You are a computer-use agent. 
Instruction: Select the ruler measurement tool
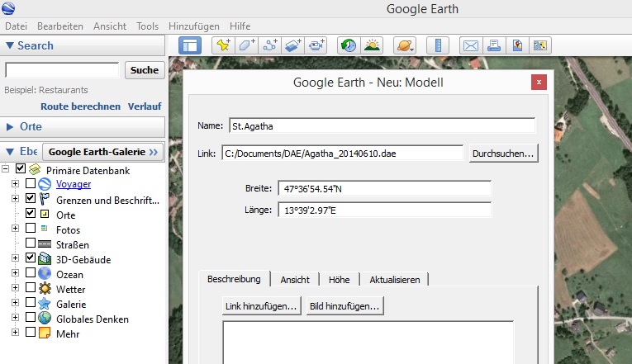point(440,45)
